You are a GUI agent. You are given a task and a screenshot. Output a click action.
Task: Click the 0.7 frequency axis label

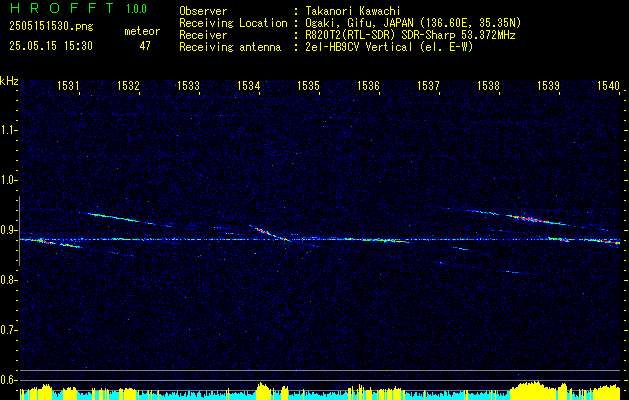click(8, 330)
